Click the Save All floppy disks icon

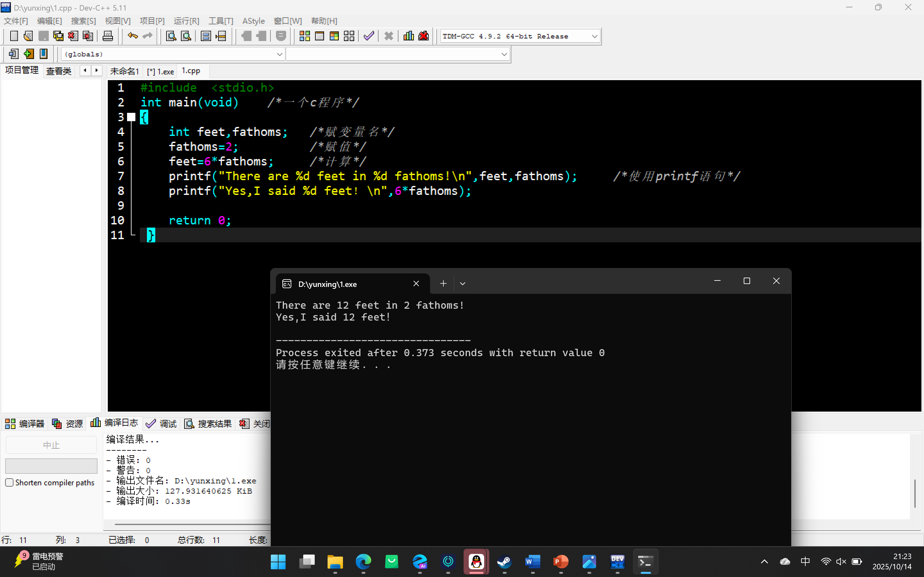click(x=58, y=36)
